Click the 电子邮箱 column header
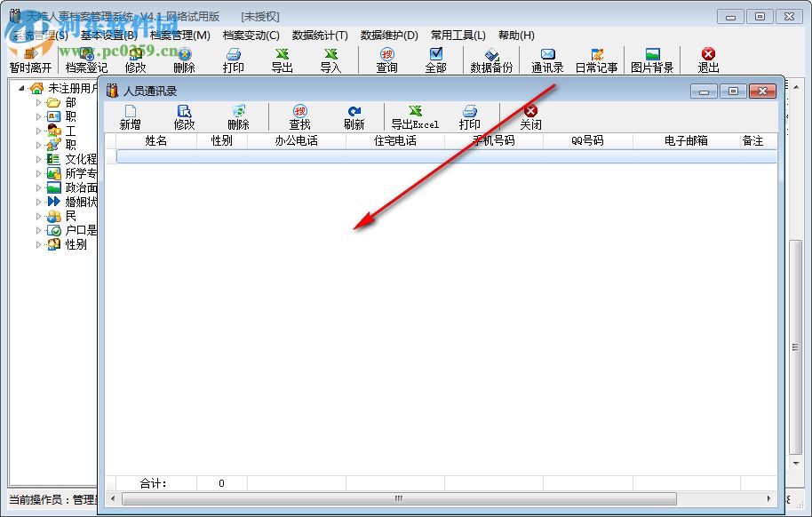 (686, 141)
